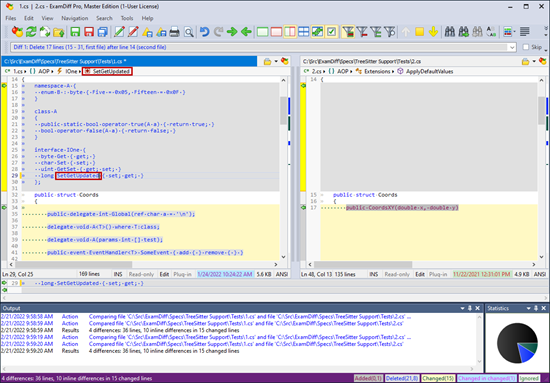The width and height of the screenshot is (550, 383).
Task: Click left pane vertical scrollbar thumb
Action: pos(283,110)
